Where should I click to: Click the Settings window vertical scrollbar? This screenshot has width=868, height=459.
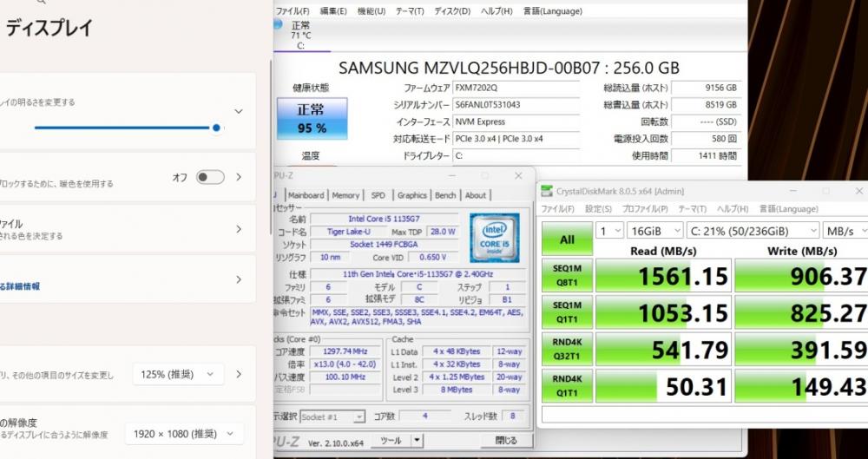(270, 147)
